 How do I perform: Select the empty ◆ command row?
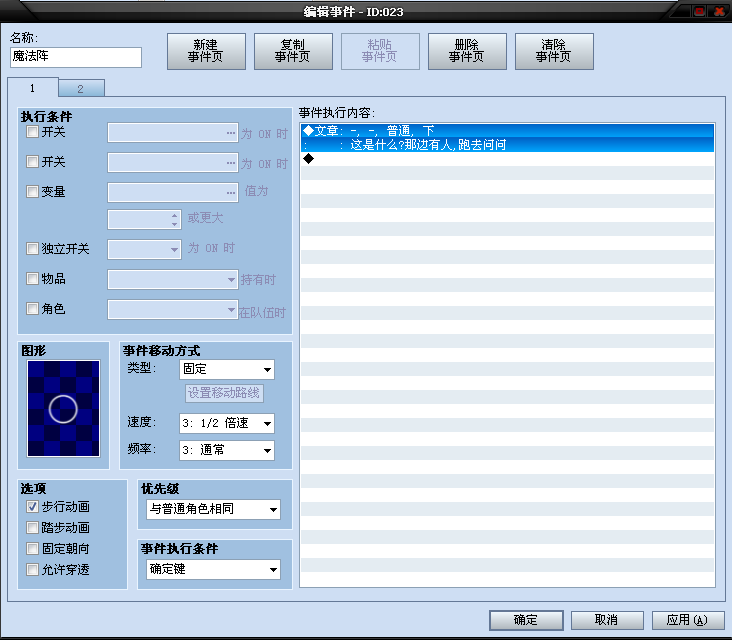click(x=507, y=159)
